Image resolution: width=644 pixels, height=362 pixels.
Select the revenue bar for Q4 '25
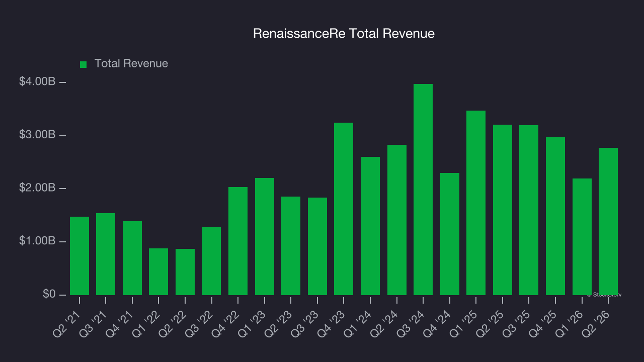[x=555, y=216]
